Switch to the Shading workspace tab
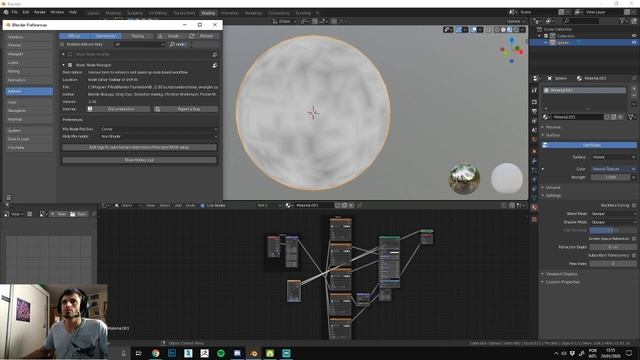640x360 pixels. [208, 13]
